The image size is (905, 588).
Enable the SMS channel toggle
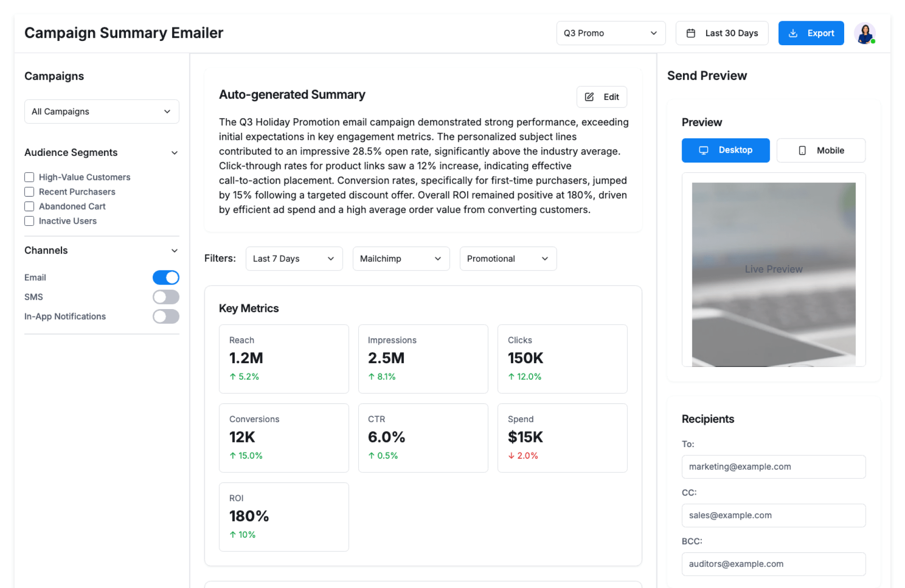click(166, 297)
